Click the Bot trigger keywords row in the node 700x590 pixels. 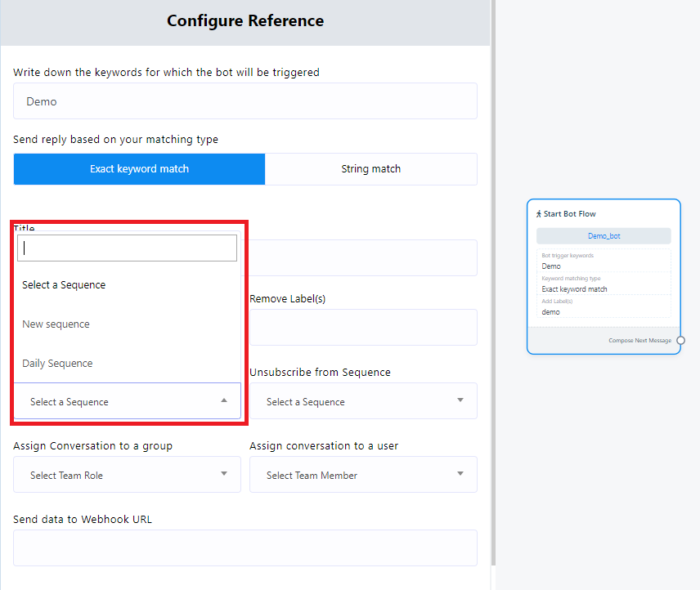click(x=604, y=261)
